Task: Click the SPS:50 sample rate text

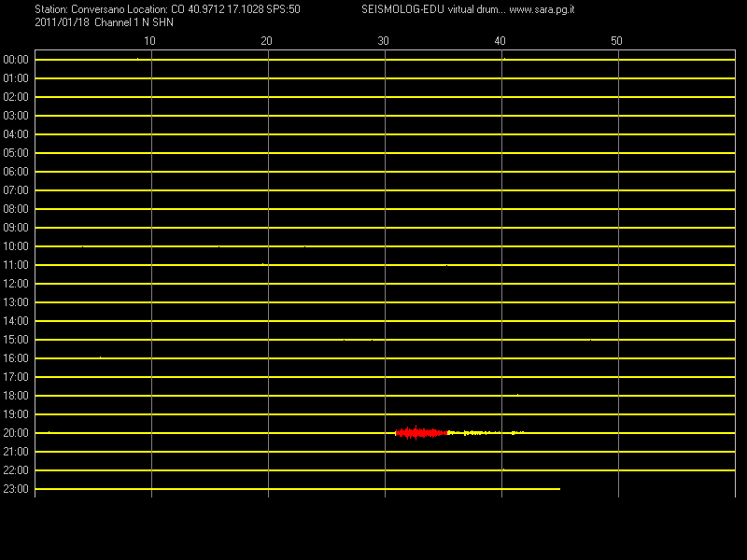Action: [x=284, y=9]
